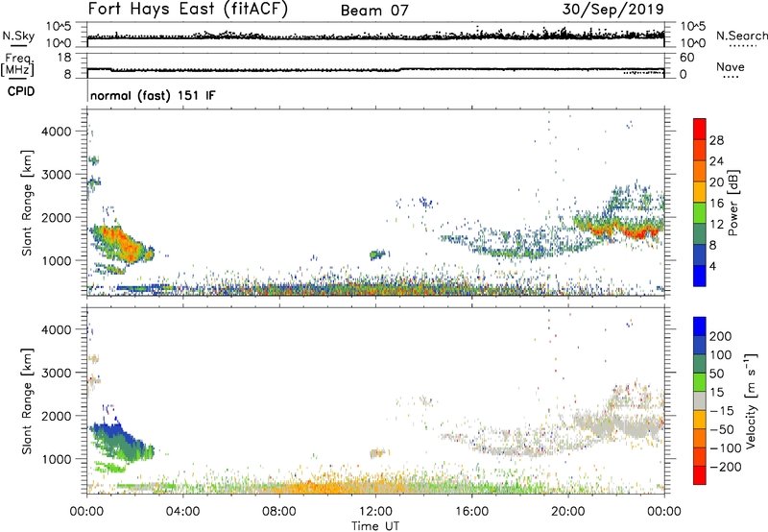Viewport: 768px width, 532px height.
Task: Click the '60' tick on the Nave axis
Action: click(x=686, y=58)
